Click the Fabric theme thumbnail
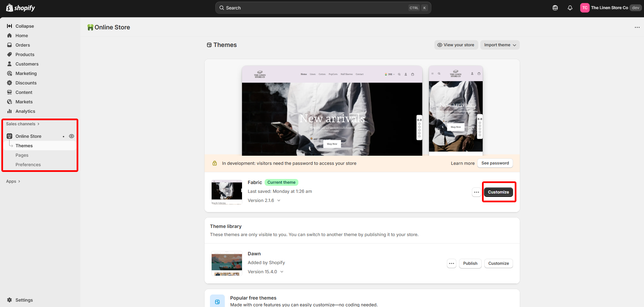The height and width of the screenshot is (307, 644). pyautogui.click(x=226, y=192)
